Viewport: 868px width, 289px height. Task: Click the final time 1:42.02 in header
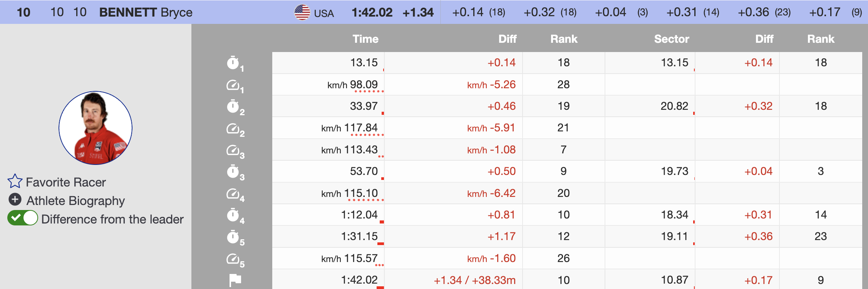372,12
